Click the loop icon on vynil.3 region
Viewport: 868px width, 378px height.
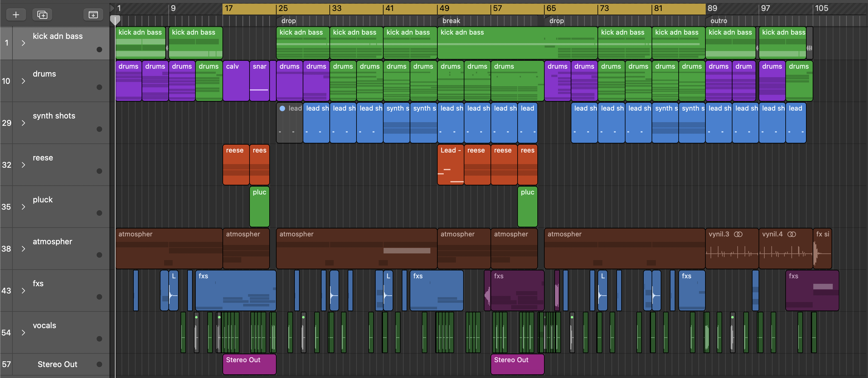point(738,234)
